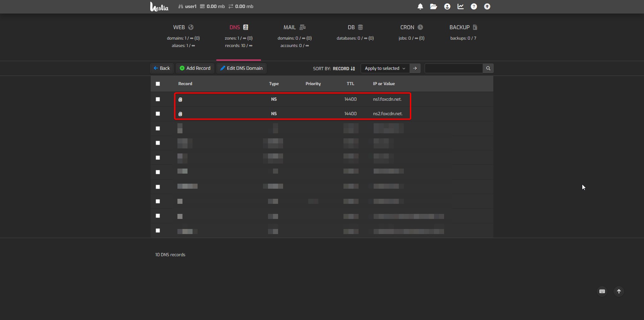
Task: Open the Sort by Record menu
Action: (343, 68)
